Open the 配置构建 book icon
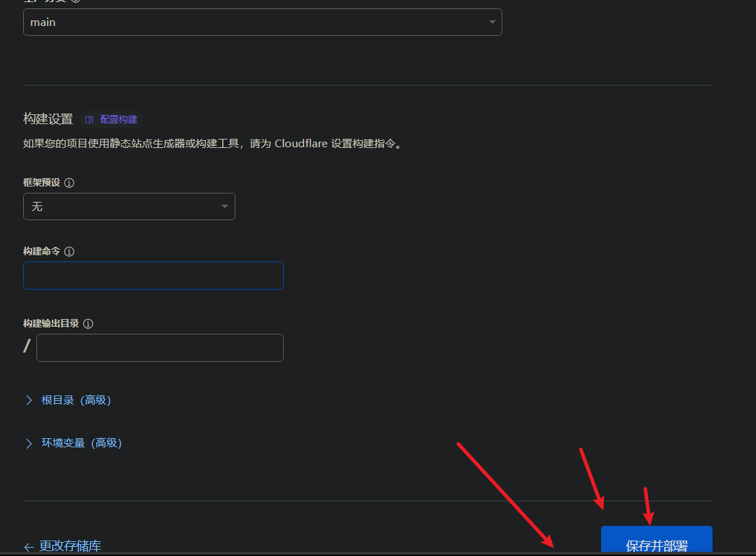Image resolution: width=756 pixels, height=556 pixels. click(x=89, y=120)
